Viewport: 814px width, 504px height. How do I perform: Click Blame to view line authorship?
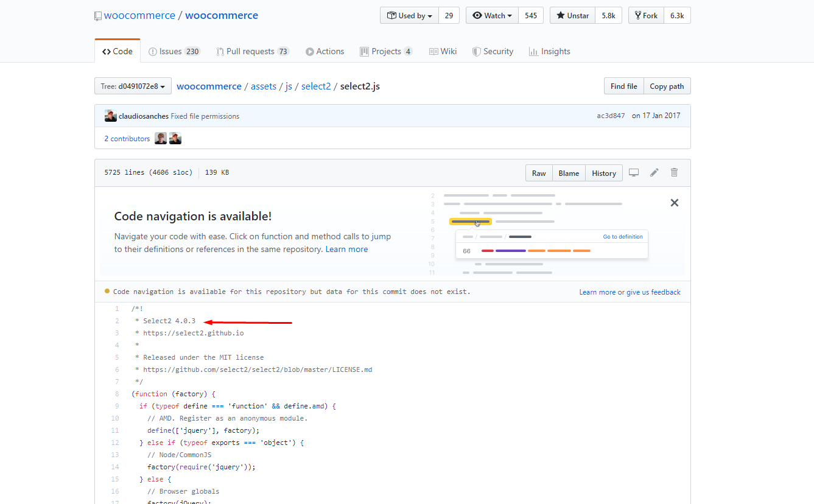(568, 173)
